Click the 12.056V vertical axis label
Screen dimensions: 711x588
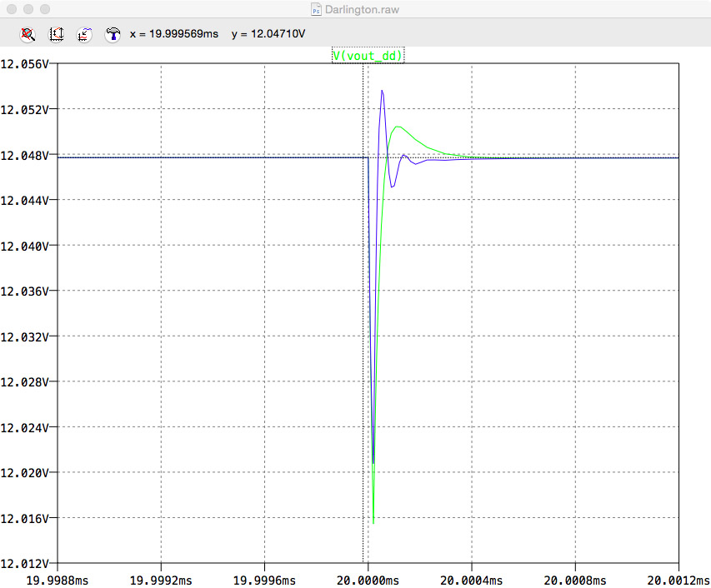[x=24, y=64]
